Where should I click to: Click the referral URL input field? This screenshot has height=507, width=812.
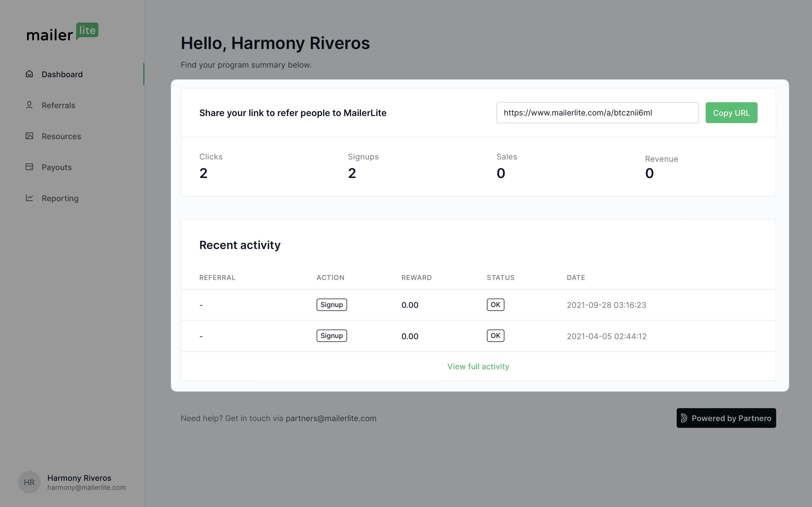click(597, 113)
